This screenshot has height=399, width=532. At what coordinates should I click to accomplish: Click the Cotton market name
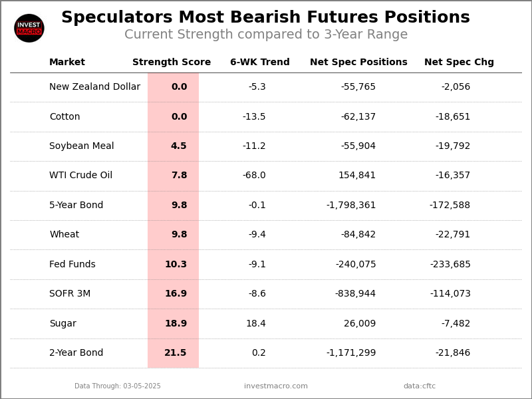65,117
